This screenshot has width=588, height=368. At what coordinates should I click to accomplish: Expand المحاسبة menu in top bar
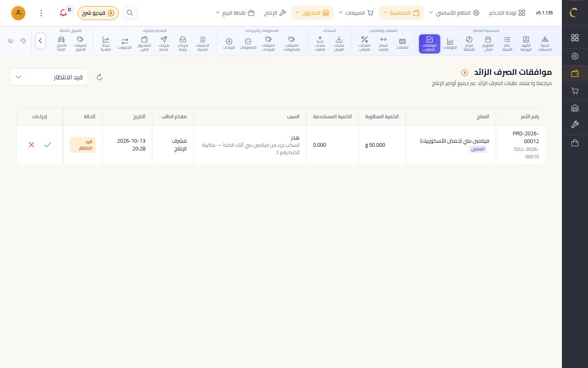[401, 13]
